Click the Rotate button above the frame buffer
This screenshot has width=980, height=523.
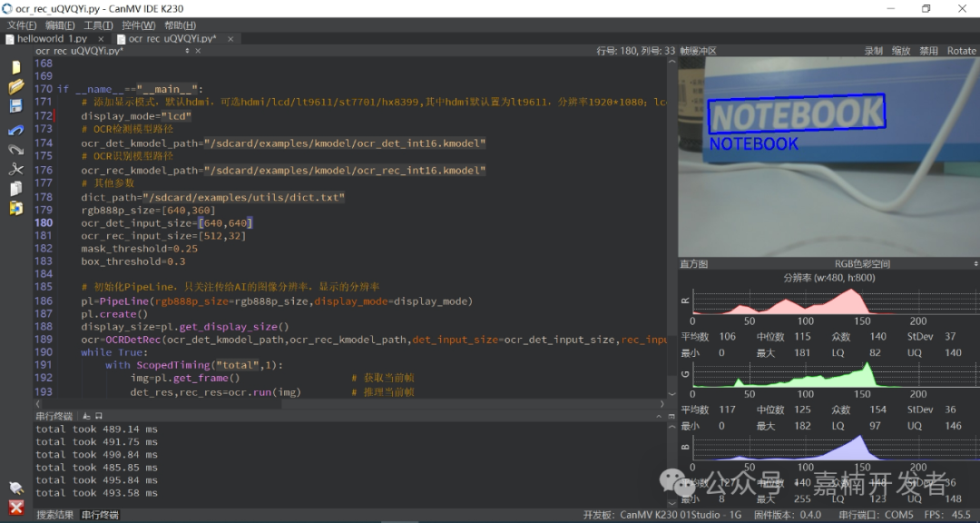(x=961, y=51)
